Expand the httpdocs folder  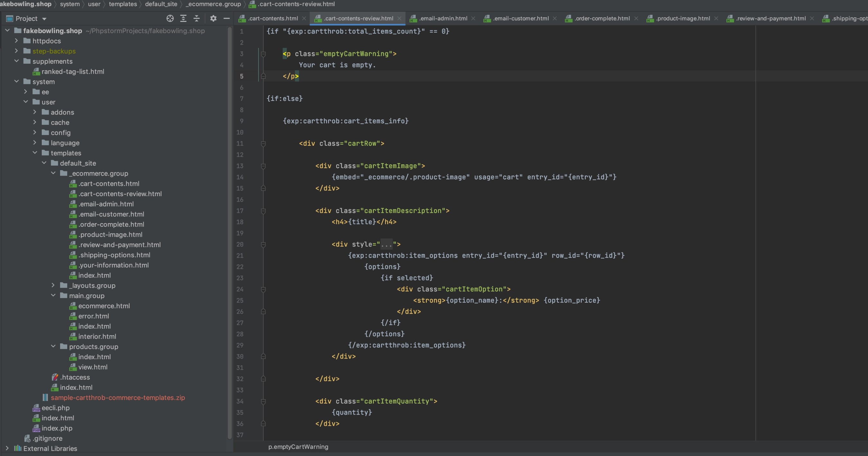[x=16, y=41]
